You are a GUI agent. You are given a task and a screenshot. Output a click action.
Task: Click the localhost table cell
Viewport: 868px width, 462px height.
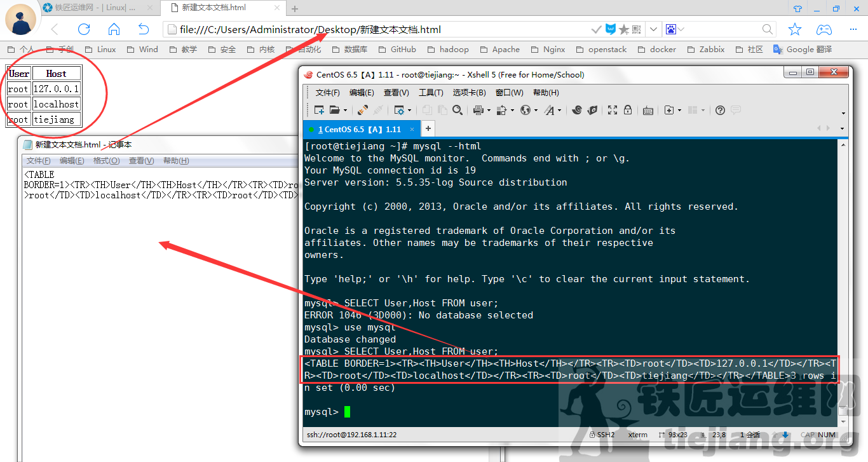(56, 104)
